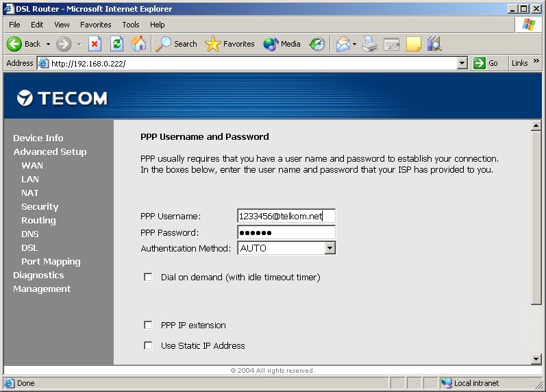
Task: Expand the Links toolbar chevron
Action: pyautogui.click(x=536, y=61)
